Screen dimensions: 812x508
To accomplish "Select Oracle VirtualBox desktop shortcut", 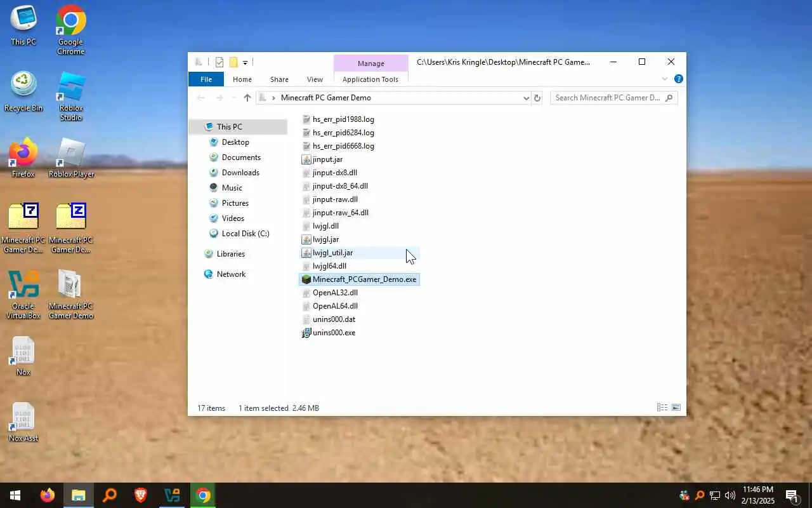I will point(23,295).
